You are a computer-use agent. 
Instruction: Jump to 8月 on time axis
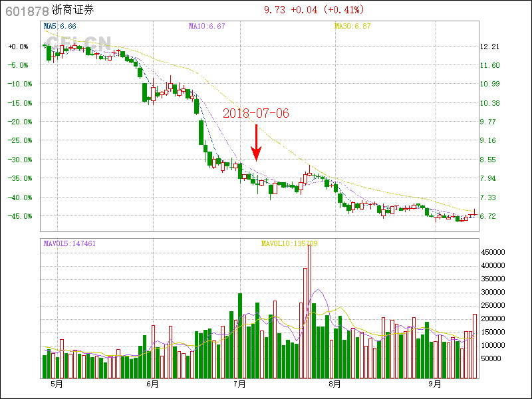point(335,384)
